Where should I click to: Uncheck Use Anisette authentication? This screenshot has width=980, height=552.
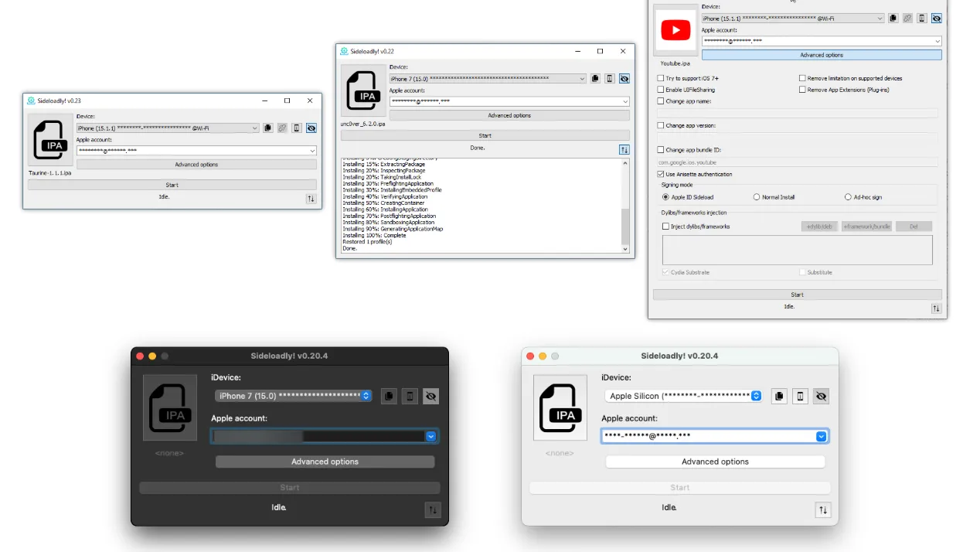coord(660,174)
